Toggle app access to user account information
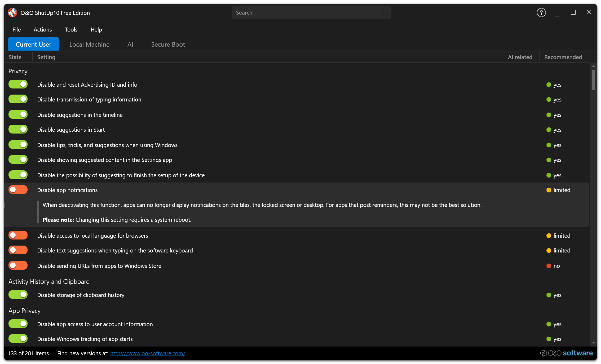 (x=18, y=324)
